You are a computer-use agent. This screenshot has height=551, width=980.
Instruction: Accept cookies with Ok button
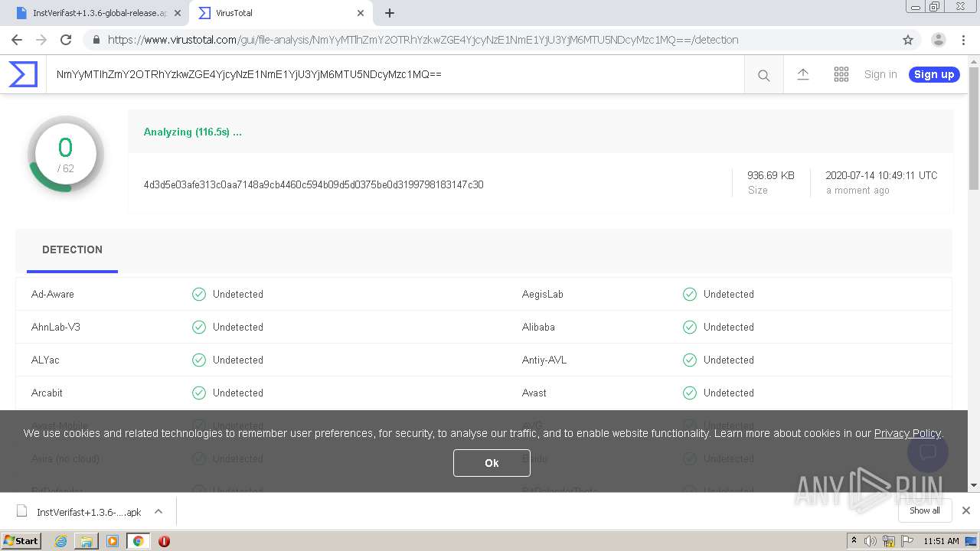(492, 463)
